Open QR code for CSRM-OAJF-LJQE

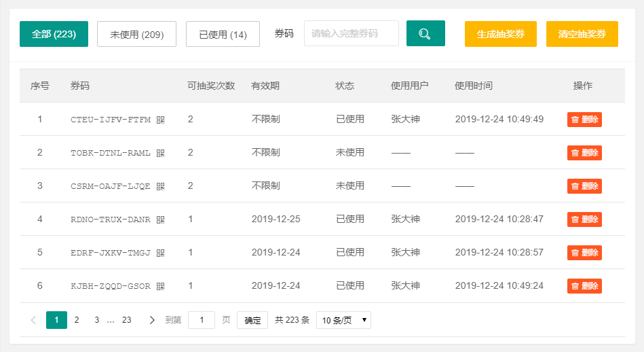pyautogui.click(x=161, y=186)
